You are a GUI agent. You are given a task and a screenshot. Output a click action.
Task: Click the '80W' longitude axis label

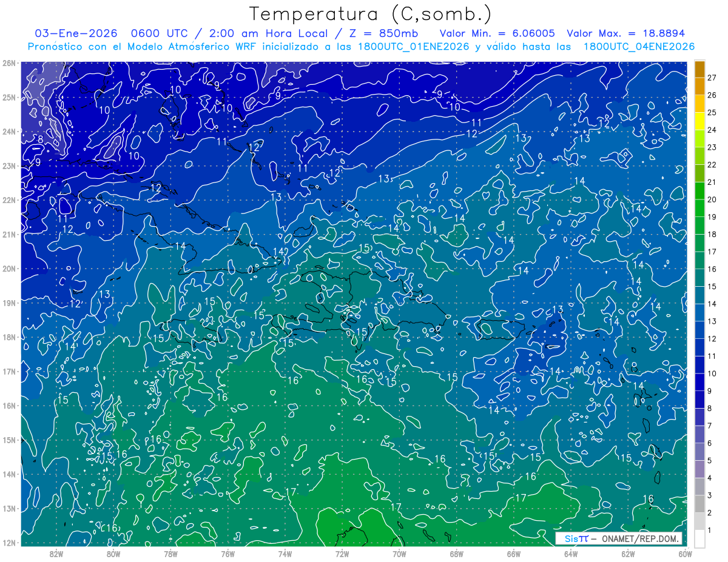(x=113, y=554)
